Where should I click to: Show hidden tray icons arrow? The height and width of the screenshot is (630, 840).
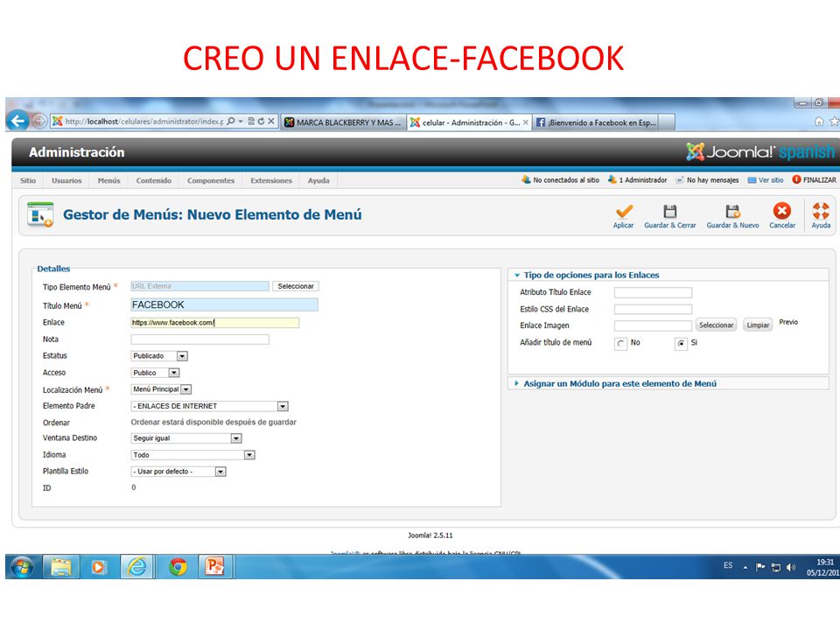tap(745, 567)
